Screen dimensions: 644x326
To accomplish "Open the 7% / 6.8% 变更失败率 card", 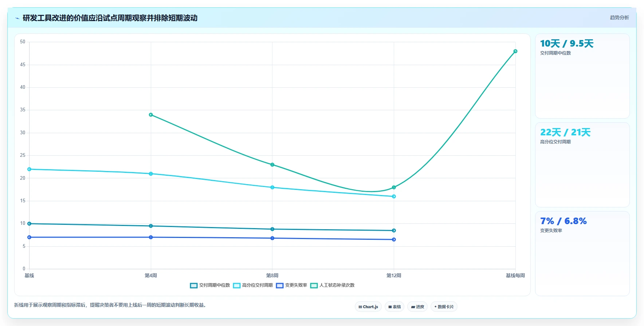I will click(582, 254).
